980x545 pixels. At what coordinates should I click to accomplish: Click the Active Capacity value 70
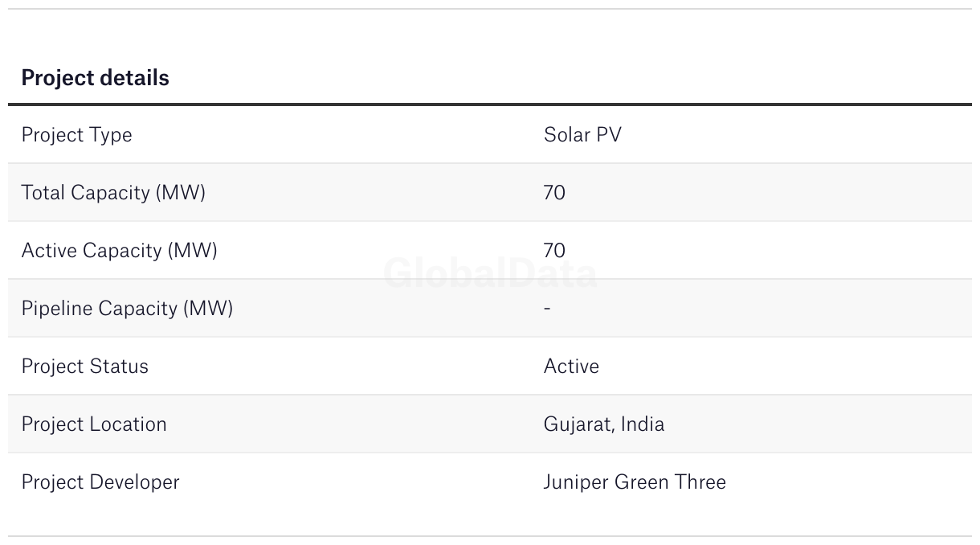(554, 251)
